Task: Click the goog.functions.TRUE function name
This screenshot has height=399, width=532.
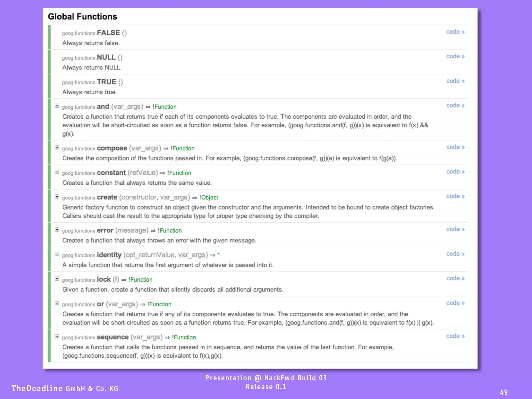Action: tap(89, 82)
